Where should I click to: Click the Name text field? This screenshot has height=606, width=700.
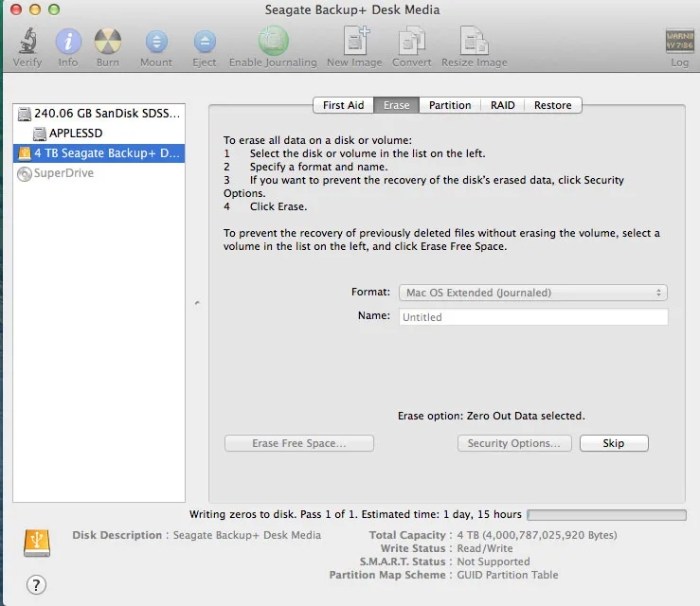[533, 317]
